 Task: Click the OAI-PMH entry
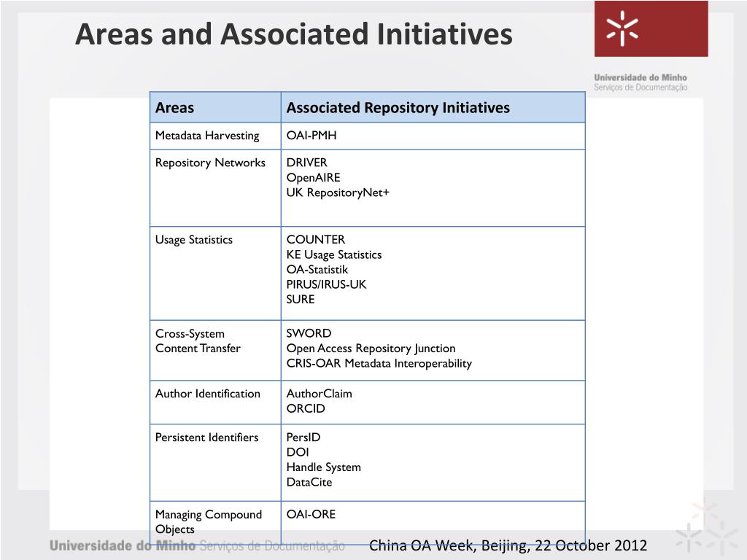click(x=311, y=135)
